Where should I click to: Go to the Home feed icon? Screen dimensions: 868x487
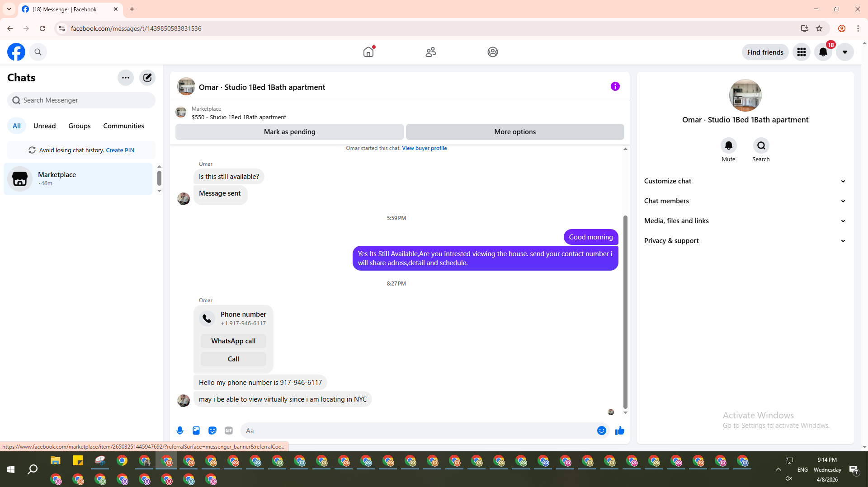(368, 52)
